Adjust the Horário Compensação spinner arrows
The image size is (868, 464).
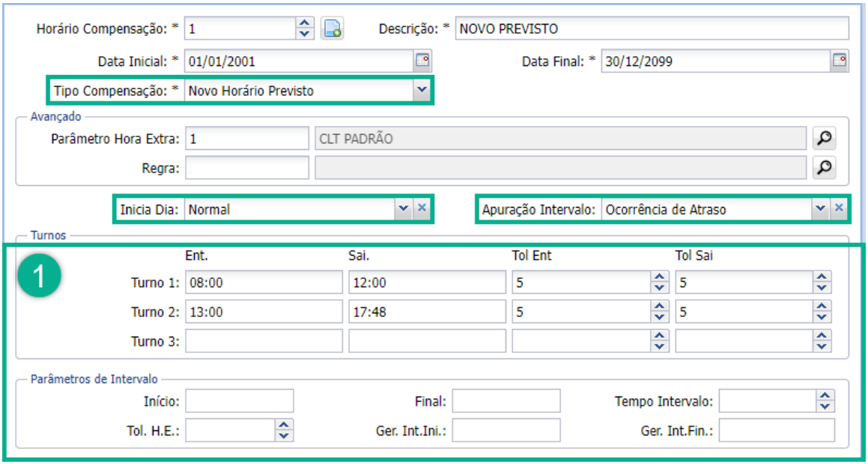pos(304,28)
